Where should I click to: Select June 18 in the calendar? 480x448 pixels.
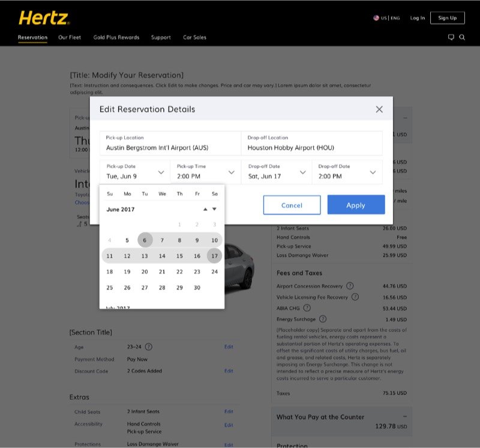(110, 271)
